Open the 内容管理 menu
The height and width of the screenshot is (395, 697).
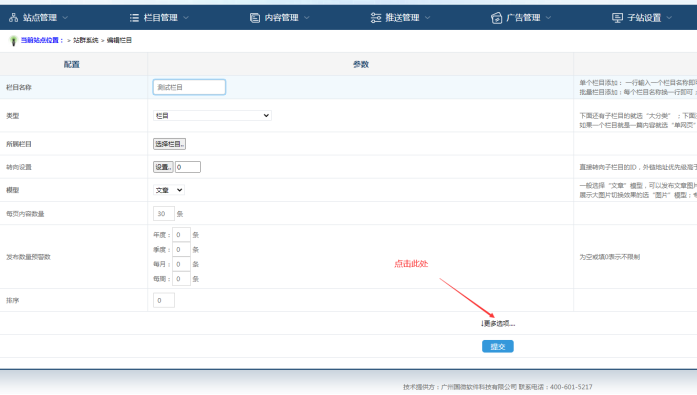click(x=280, y=18)
